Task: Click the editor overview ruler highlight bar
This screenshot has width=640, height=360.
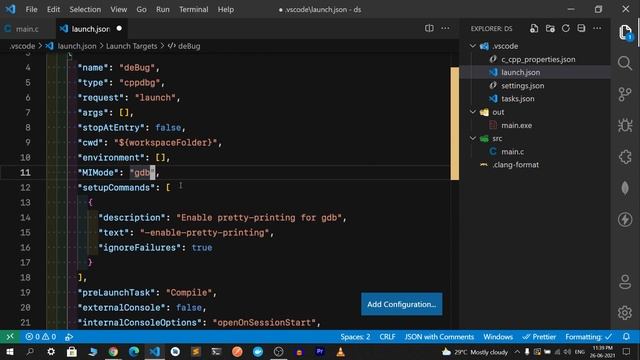Action: pyautogui.click(x=454, y=124)
